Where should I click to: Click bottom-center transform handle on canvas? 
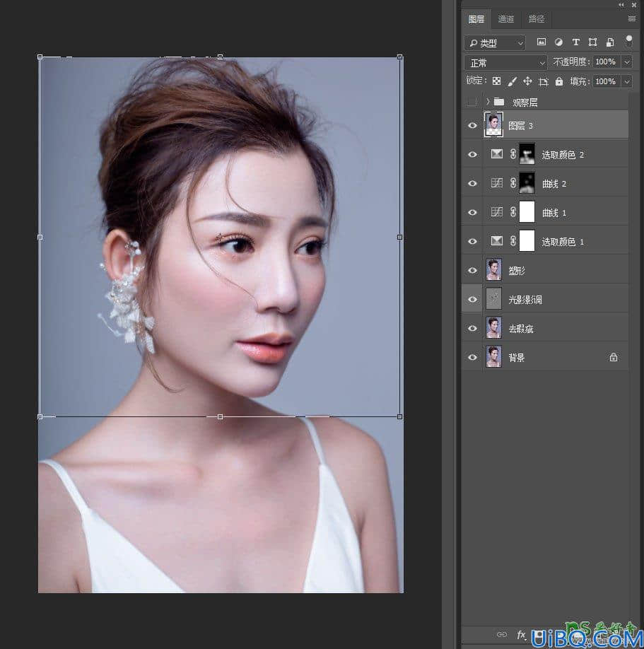tap(220, 417)
